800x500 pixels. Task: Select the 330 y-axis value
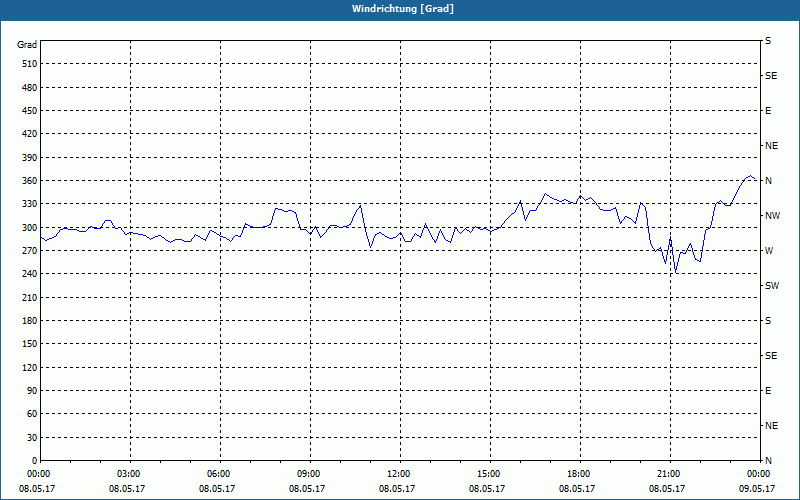tap(30, 204)
